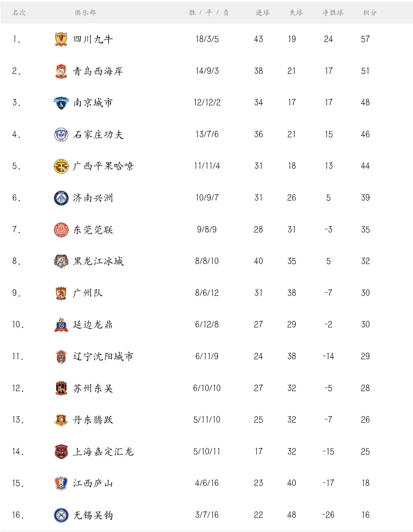Click the 江西庐山 club name
Viewport: 413px width, 532px height.
pos(93,483)
